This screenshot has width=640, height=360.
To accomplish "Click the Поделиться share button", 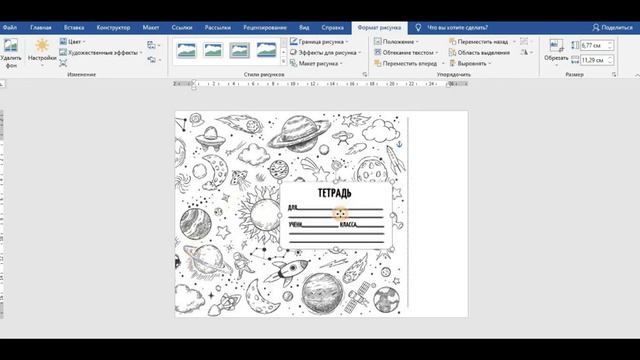I will (612, 28).
